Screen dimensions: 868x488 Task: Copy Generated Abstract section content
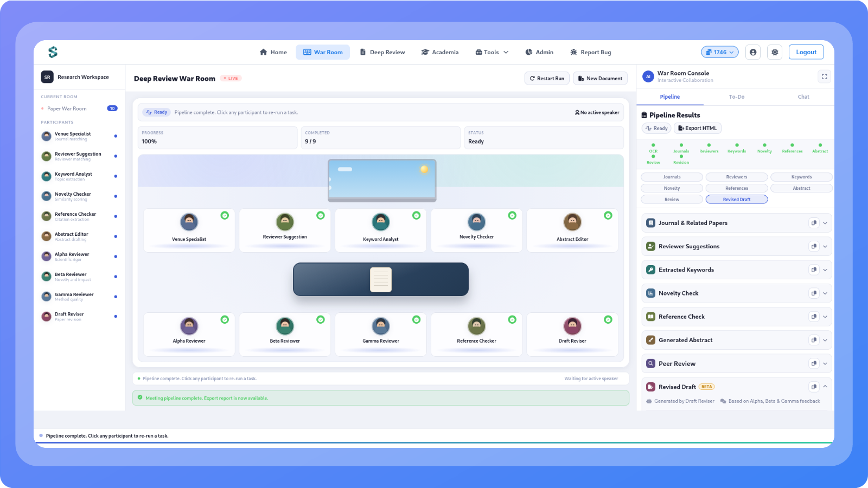[x=814, y=340]
